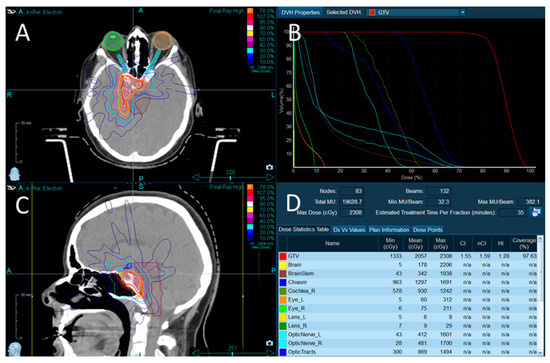Click the eye visibility icon atop axial view
This screenshot has width=550, height=363.
(12, 12)
